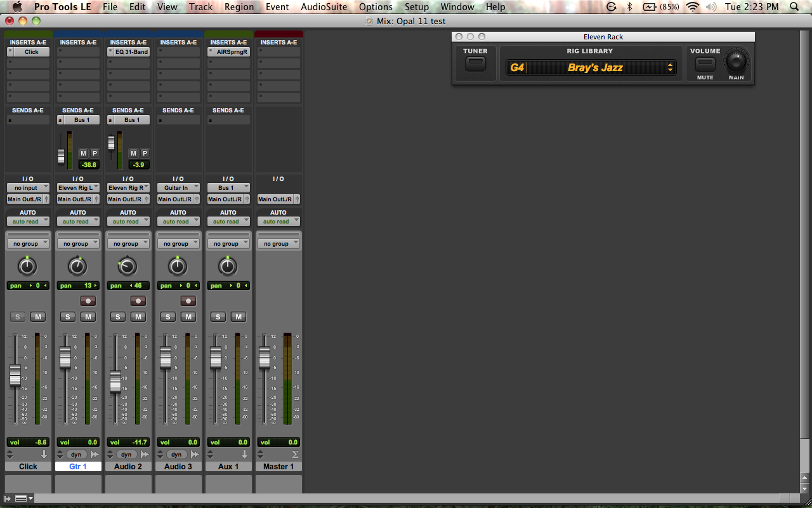Image resolution: width=812 pixels, height=508 pixels.
Task: Click the MUTE button in Eleven Rack volume section
Action: click(x=705, y=64)
